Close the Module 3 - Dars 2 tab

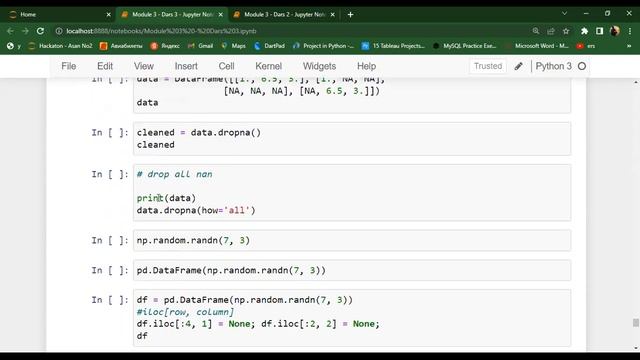click(x=333, y=14)
